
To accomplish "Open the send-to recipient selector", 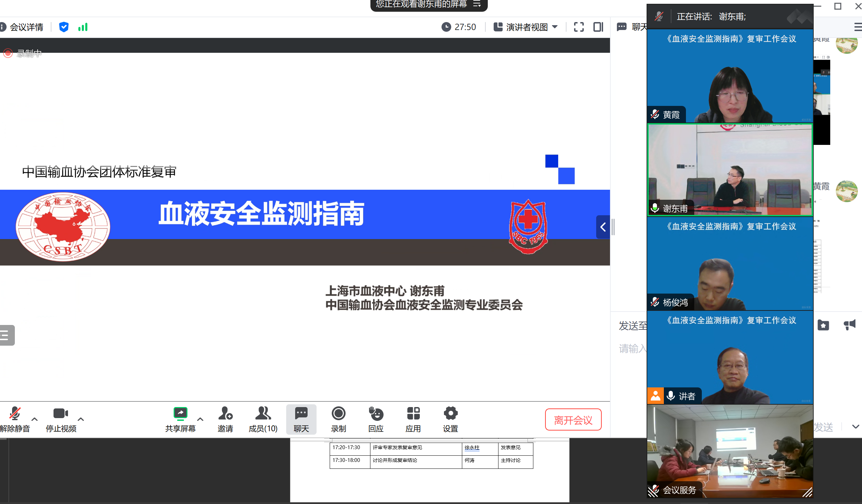I will pos(633,326).
